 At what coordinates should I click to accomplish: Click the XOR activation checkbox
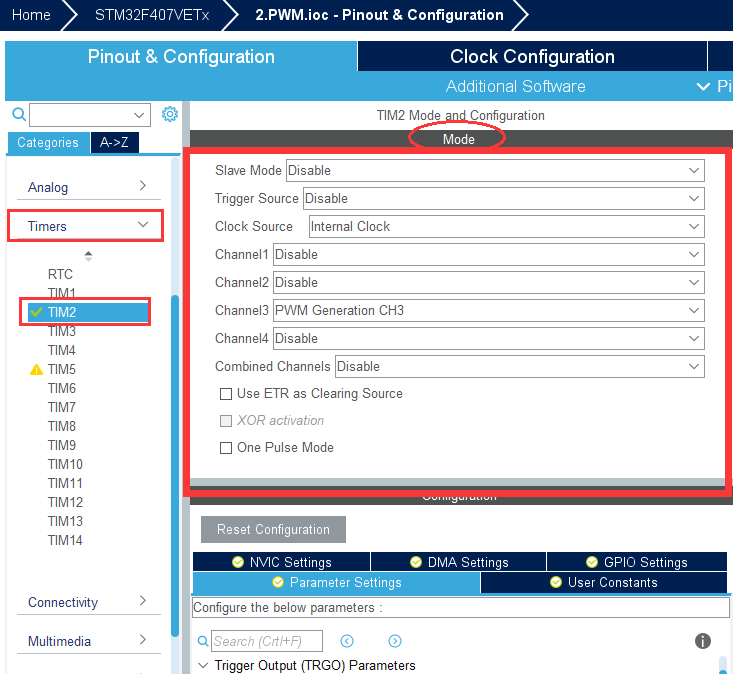click(x=226, y=421)
